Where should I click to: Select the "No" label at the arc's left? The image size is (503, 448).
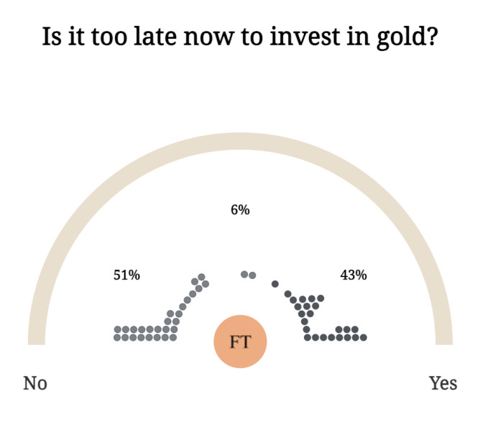35,383
